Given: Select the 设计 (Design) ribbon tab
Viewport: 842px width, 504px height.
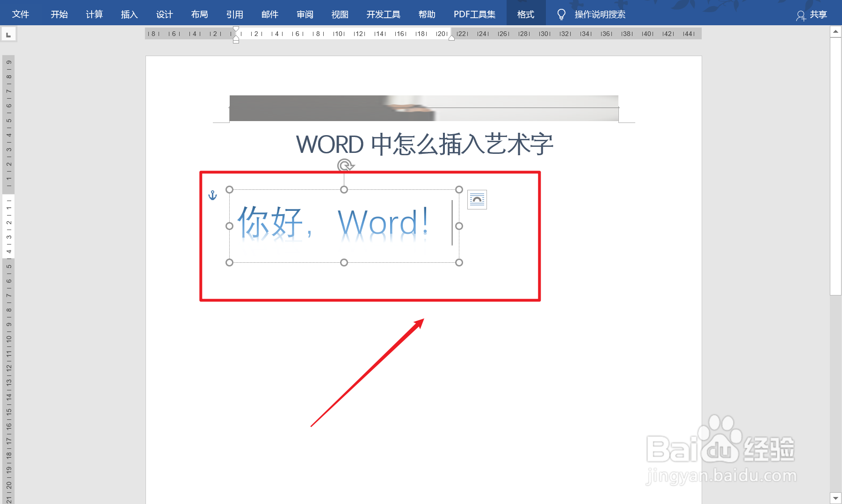Looking at the screenshot, I should [x=164, y=14].
